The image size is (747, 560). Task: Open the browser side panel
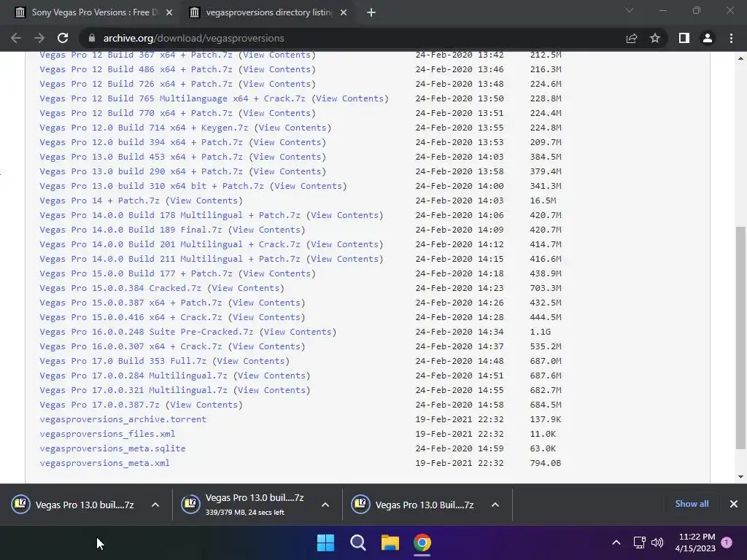[684, 38]
